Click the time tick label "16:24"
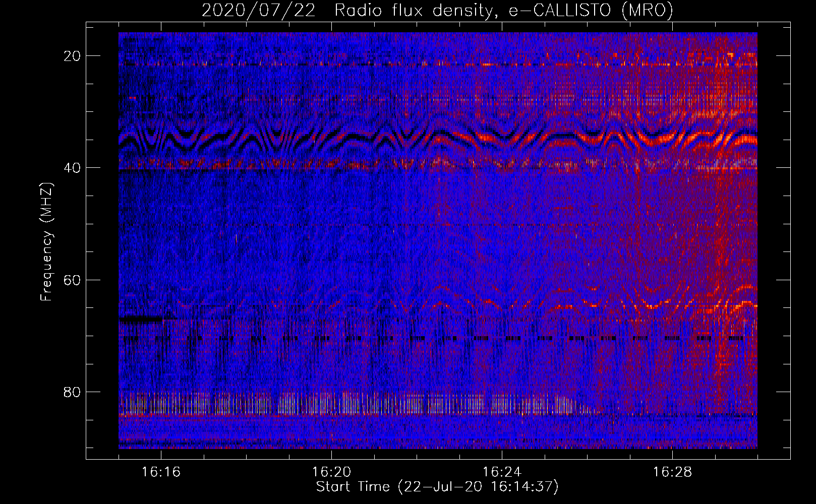The image size is (816, 504). tap(502, 472)
